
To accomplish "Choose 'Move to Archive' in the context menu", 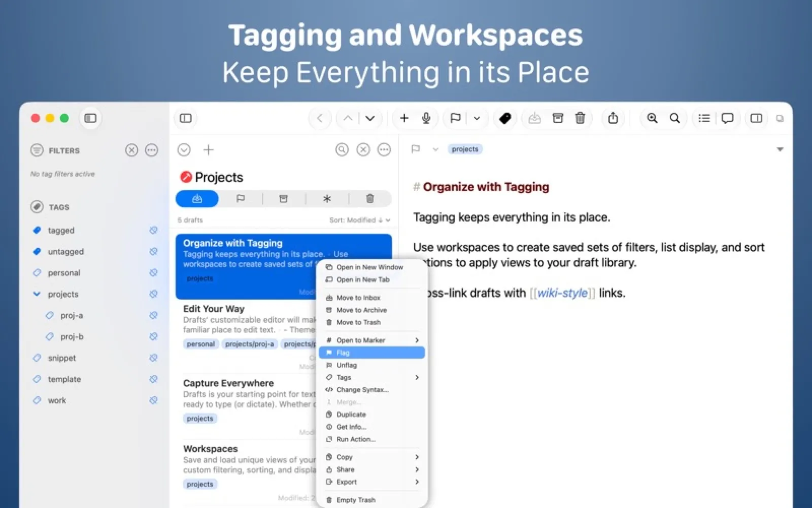I will click(x=371, y=310).
